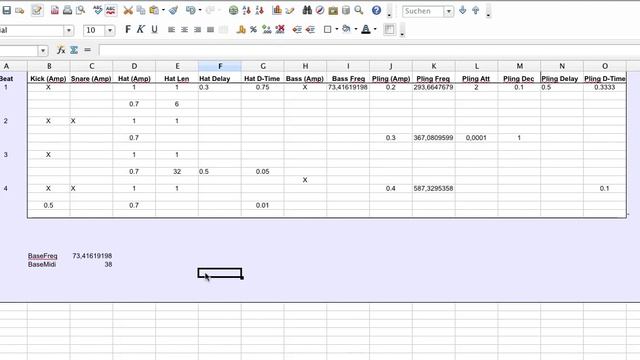Toggle AutoSpellcheck icon
The width and height of the screenshot is (640, 360).
click(111, 11)
